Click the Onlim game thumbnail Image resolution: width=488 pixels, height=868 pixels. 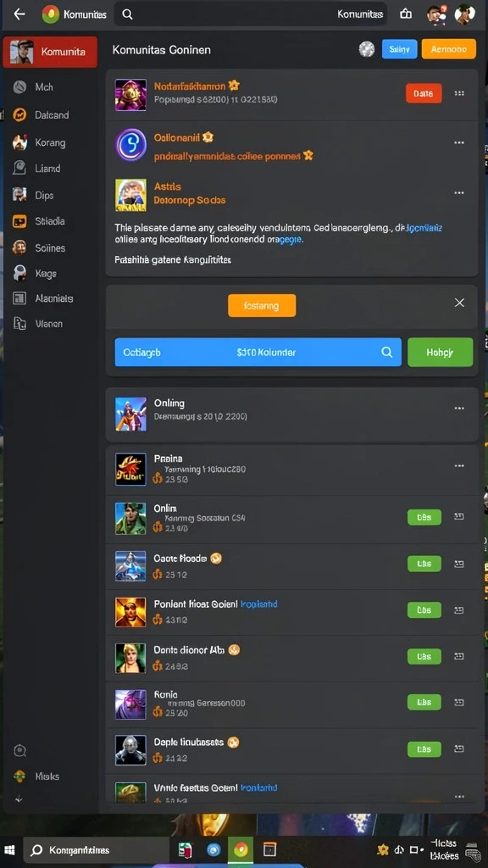(130, 518)
